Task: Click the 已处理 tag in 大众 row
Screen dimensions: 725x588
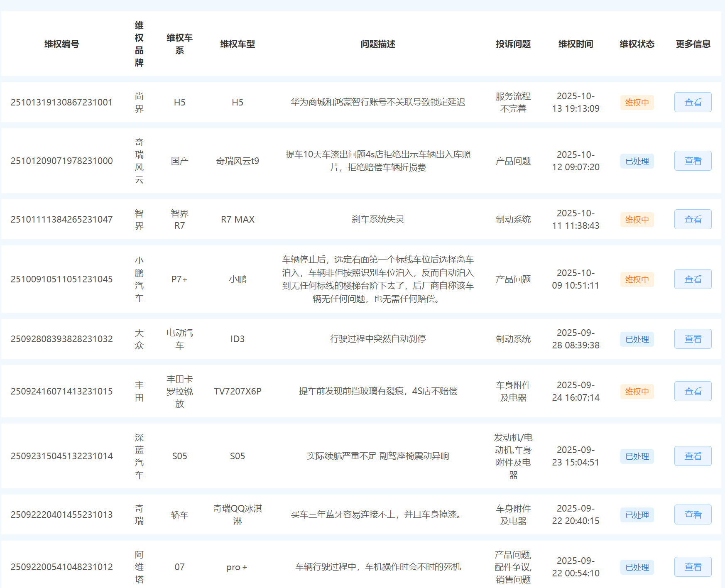Action: [x=637, y=339]
